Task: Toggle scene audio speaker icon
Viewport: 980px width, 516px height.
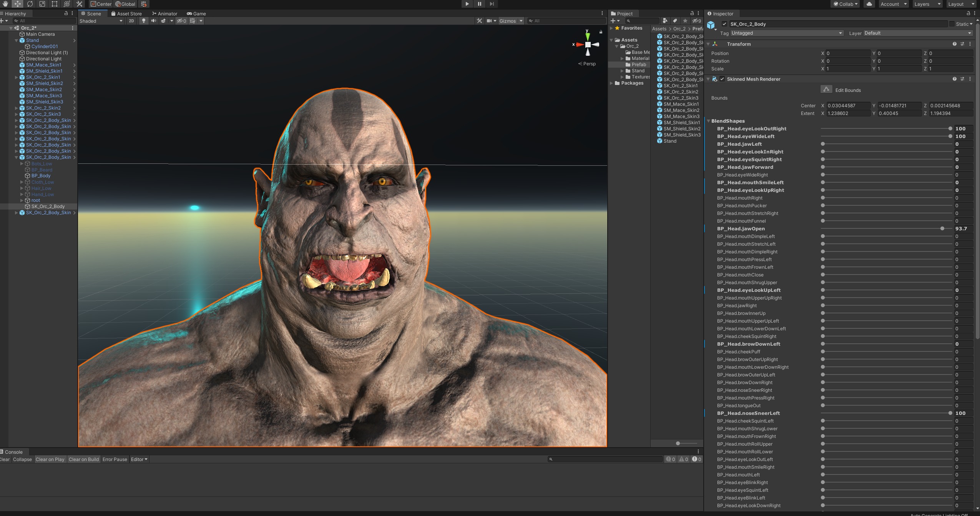Action: click(154, 21)
